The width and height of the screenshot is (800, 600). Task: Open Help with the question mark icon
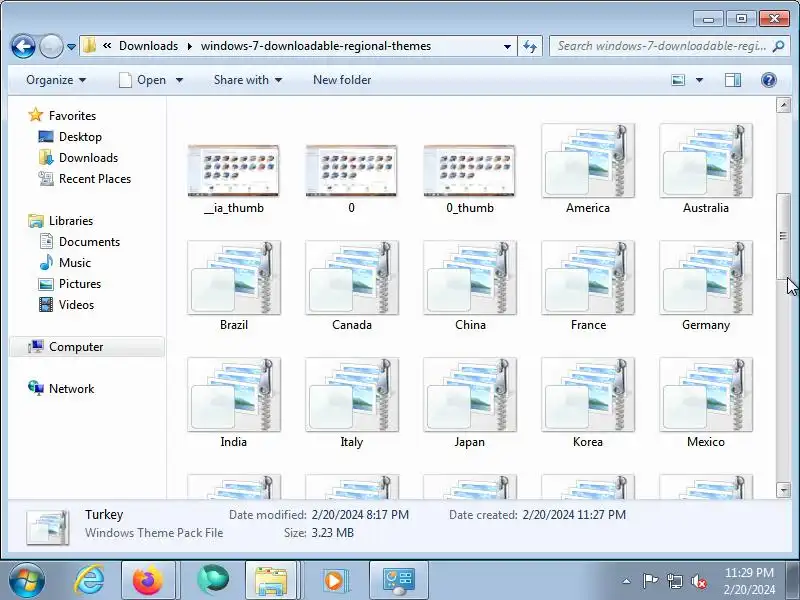(768, 80)
